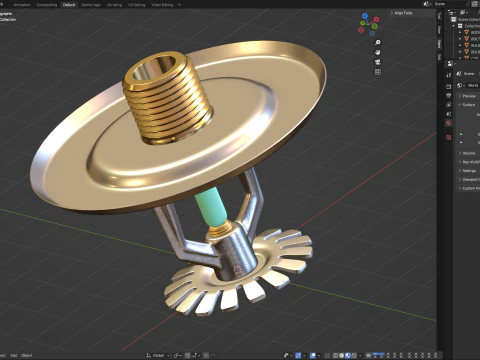The height and width of the screenshot is (360, 480).
Task: Select material preview viewport shading
Action: (x=348, y=355)
